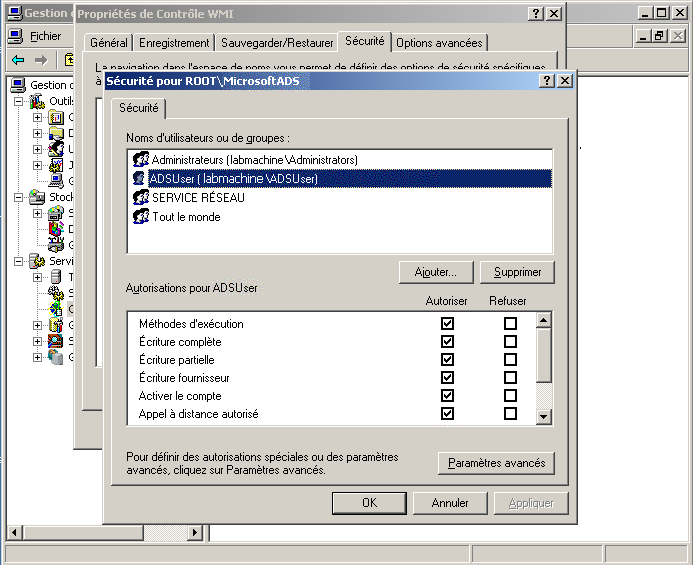Collapse the Services et applications tree node
The image size is (693, 565).
point(19,261)
